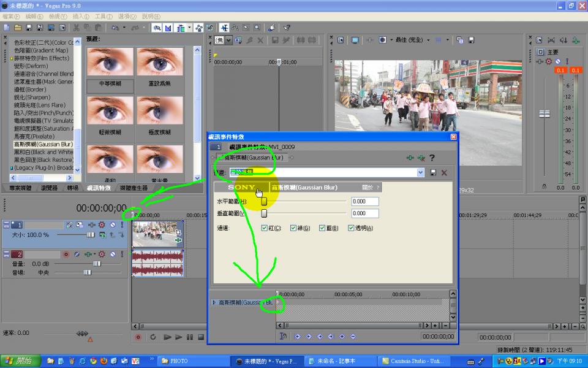Uncheck the 紅(C) red channel checkbox
The width and height of the screenshot is (588, 368).
pos(265,228)
